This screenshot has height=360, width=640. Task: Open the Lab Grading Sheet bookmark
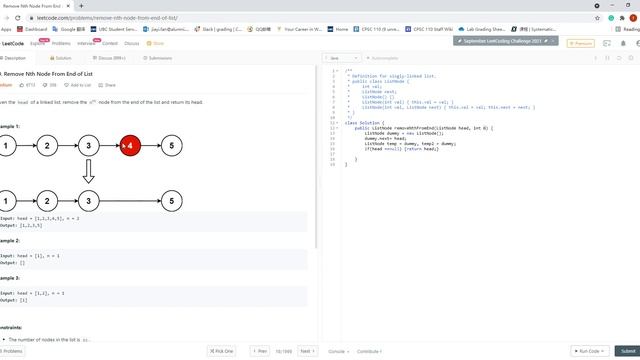click(482, 29)
